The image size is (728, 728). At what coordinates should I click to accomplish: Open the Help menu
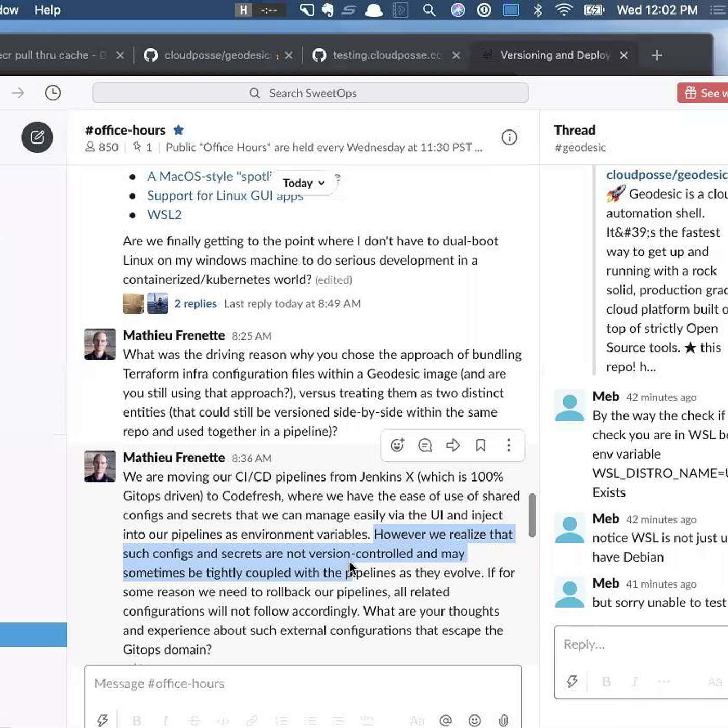[x=47, y=10]
